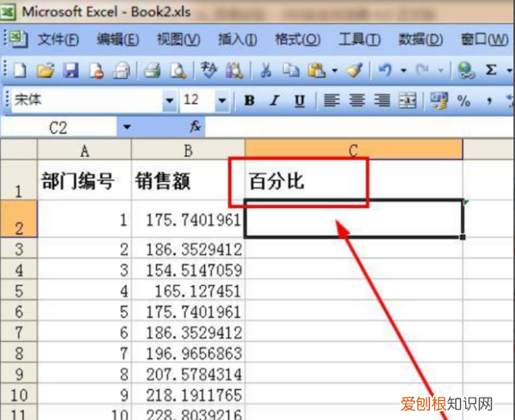Select column A header
The width and height of the screenshot is (515, 420).
click(x=84, y=149)
